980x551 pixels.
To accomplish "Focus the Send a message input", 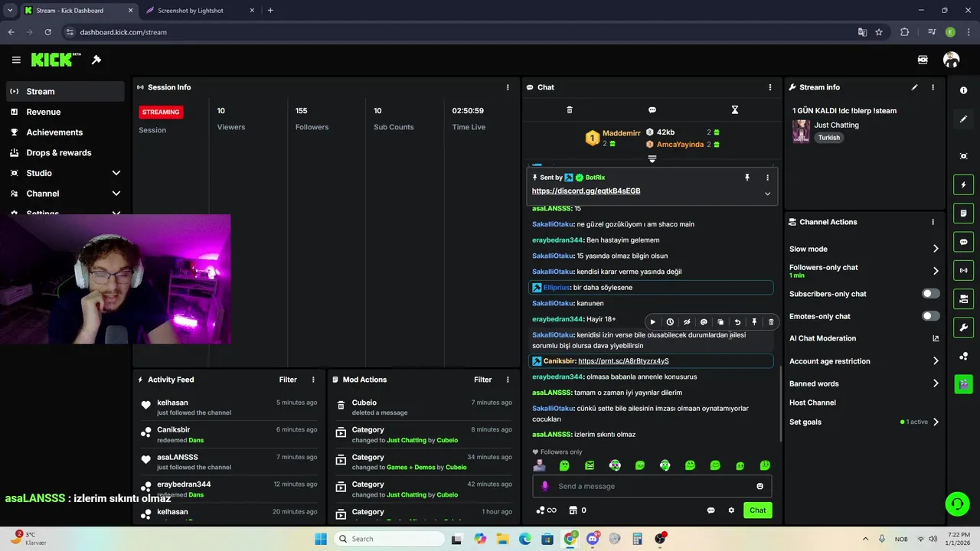I will click(652, 486).
